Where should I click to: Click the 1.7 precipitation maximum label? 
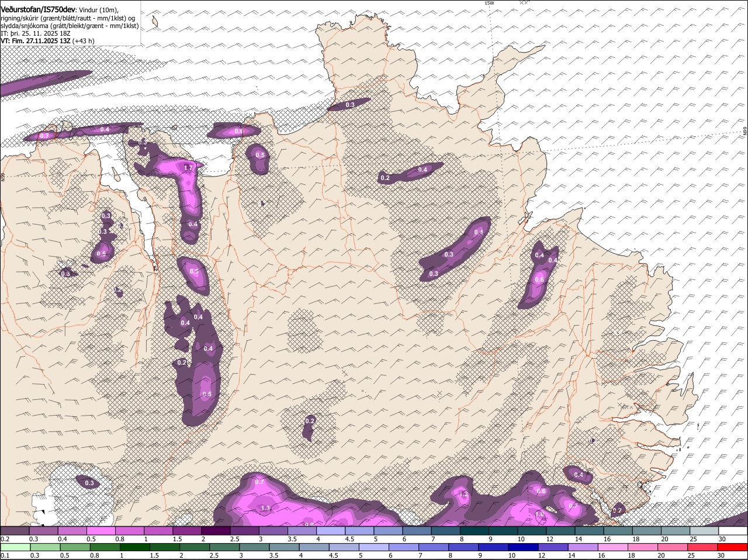click(188, 168)
